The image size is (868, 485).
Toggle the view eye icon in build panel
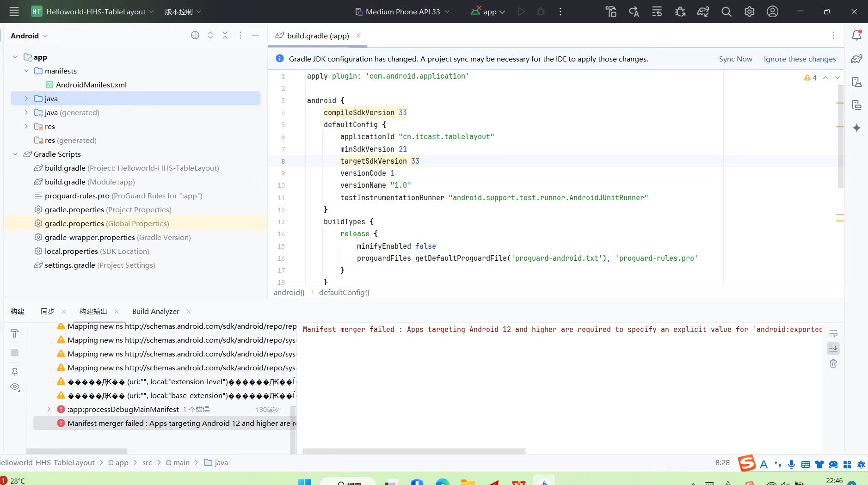tap(15, 387)
